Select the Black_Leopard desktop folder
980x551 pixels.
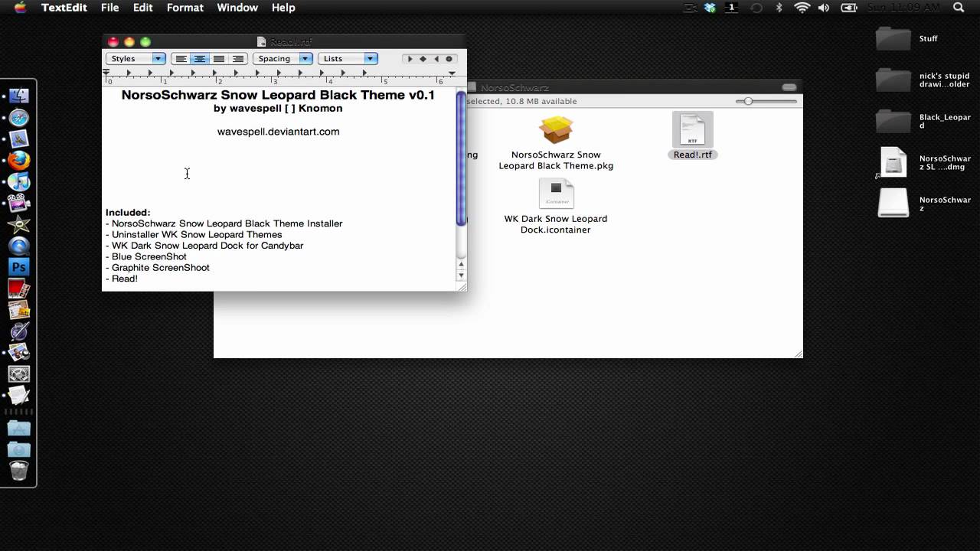point(923,121)
